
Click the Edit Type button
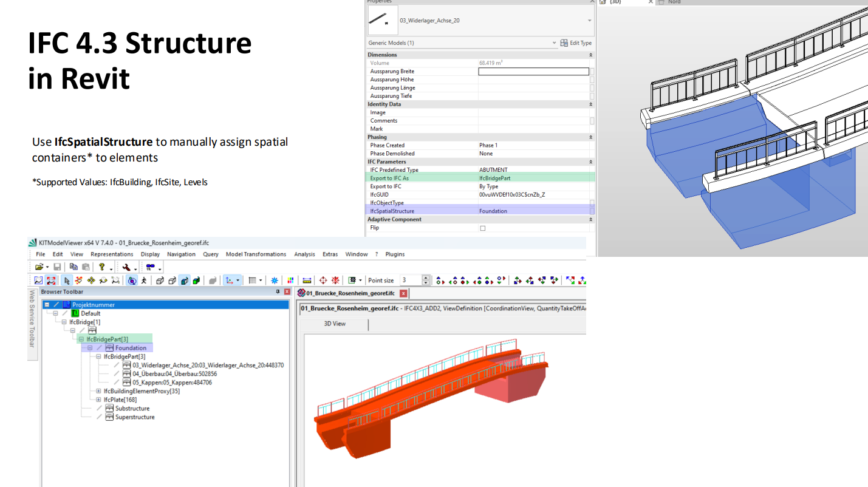[x=576, y=43]
